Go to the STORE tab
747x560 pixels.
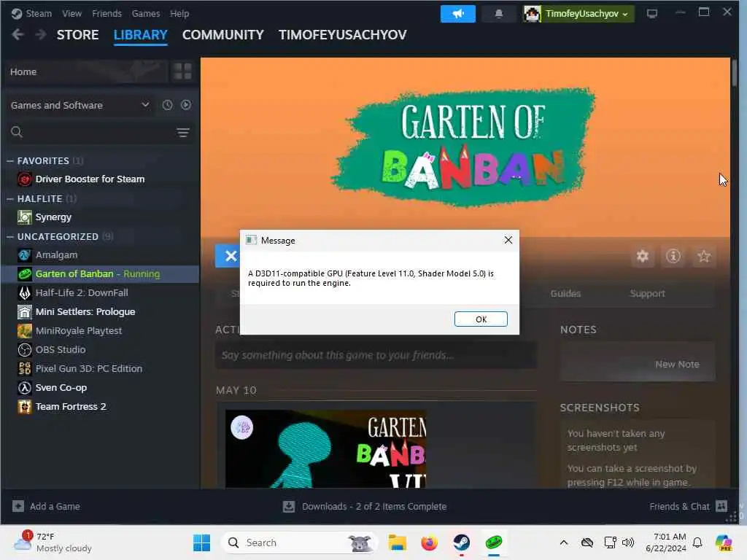(77, 35)
